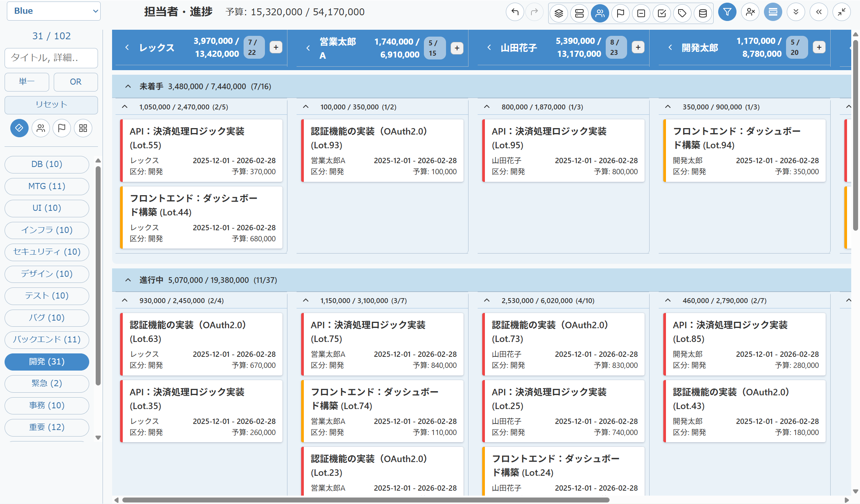Select the 緊急 (2) tag filter
The height and width of the screenshot is (504, 860).
pos(47,383)
